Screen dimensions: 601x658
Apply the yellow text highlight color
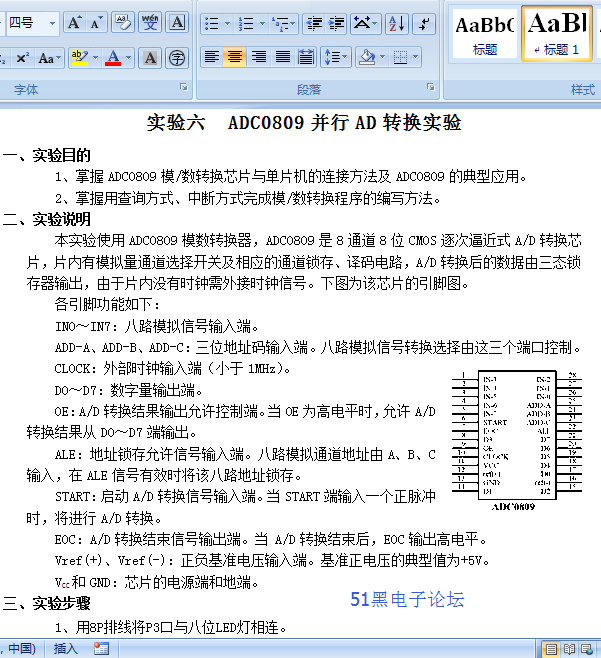click(79, 57)
